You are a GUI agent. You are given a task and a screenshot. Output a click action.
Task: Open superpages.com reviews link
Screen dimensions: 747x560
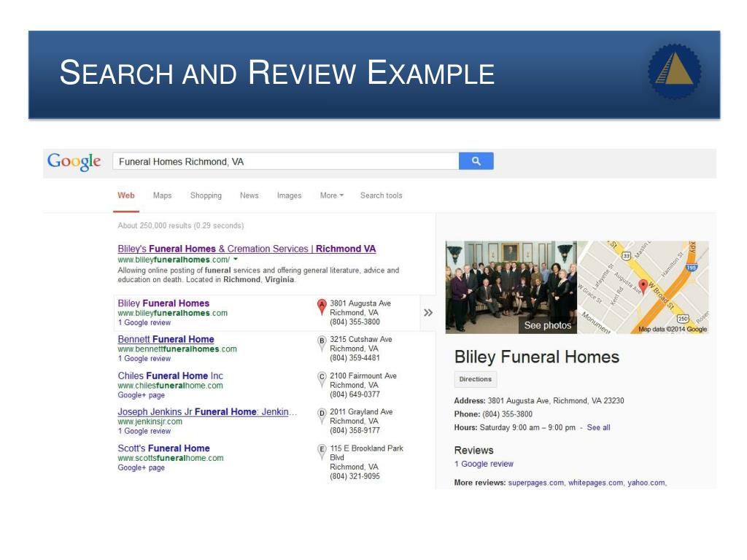[536, 483]
